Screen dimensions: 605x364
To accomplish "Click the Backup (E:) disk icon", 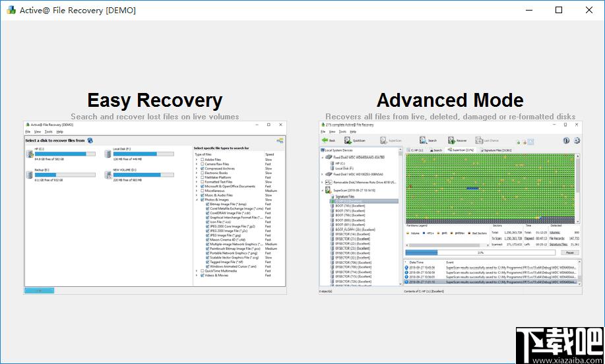I will [x=30, y=174].
